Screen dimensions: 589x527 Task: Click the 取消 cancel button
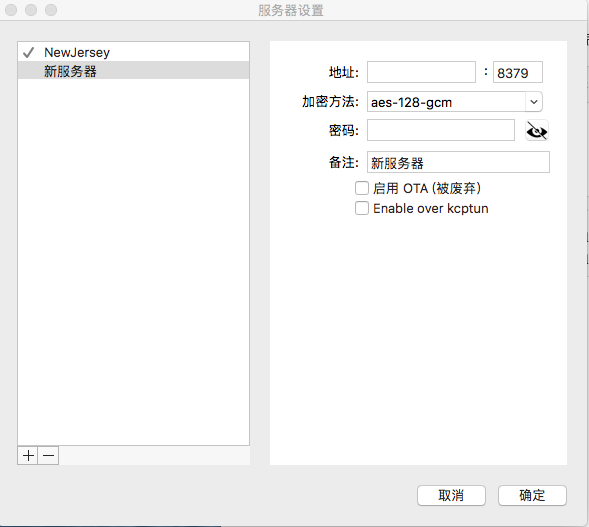pos(451,495)
